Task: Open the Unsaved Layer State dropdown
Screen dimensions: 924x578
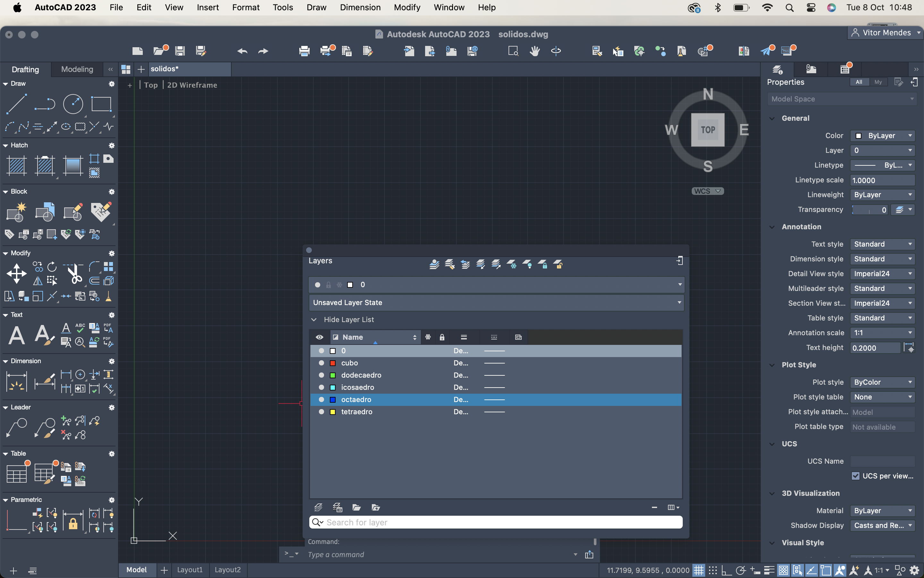Action: pyautogui.click(x=496, y=302)
